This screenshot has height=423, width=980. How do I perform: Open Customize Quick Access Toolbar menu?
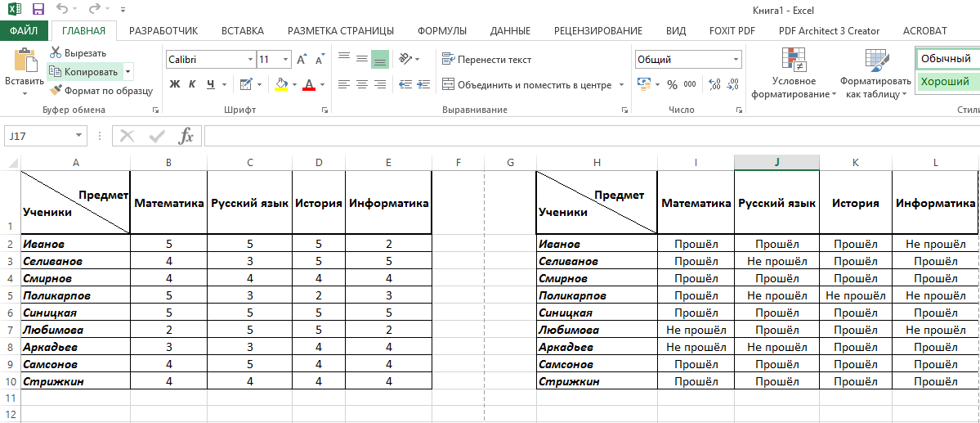[122, 10]
